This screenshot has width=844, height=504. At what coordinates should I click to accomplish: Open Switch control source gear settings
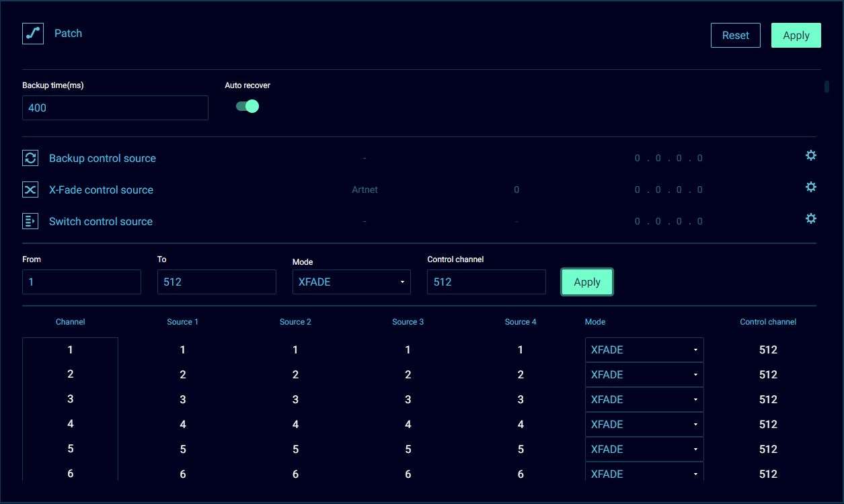pos(810,218)
